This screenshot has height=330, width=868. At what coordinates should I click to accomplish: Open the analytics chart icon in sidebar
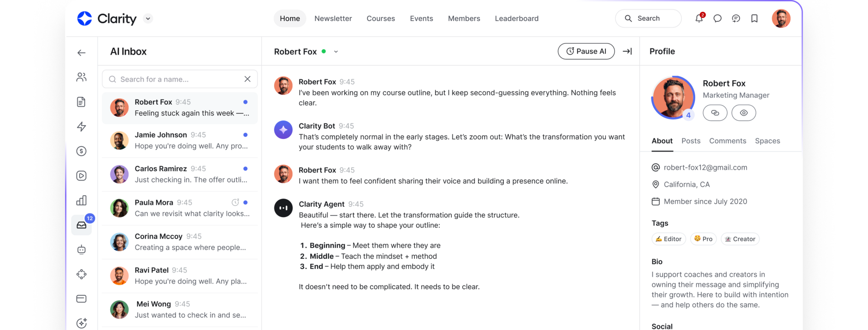[x=81, y=200]
